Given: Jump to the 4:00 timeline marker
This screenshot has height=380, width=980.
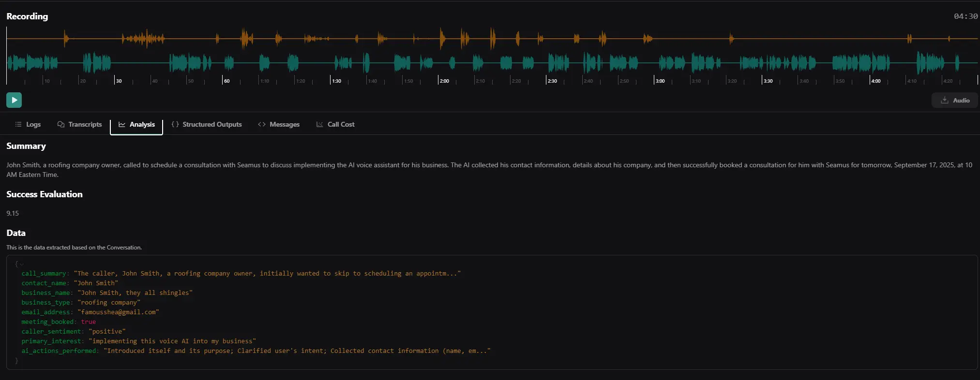Looking at the screenshot, I should [876, 81].
